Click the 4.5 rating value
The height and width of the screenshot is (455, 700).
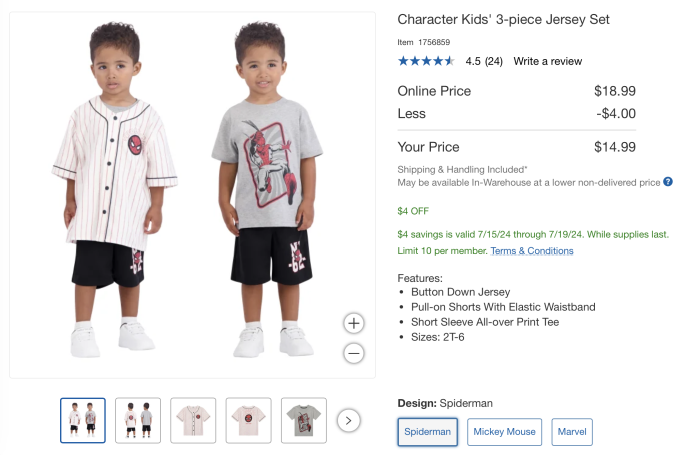click(474, 61)
